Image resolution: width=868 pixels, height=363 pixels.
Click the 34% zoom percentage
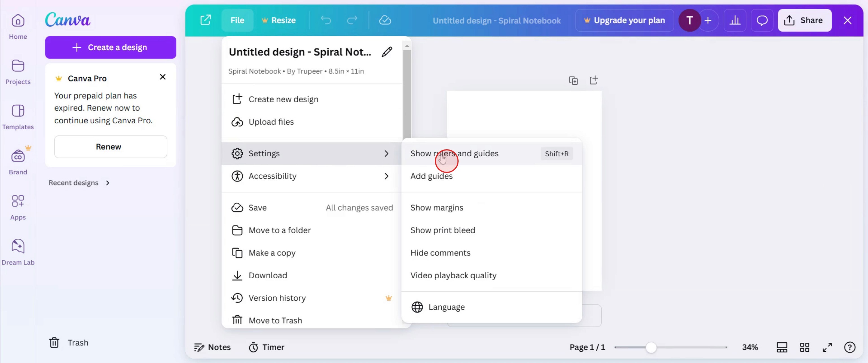click(x=750, y=347)
